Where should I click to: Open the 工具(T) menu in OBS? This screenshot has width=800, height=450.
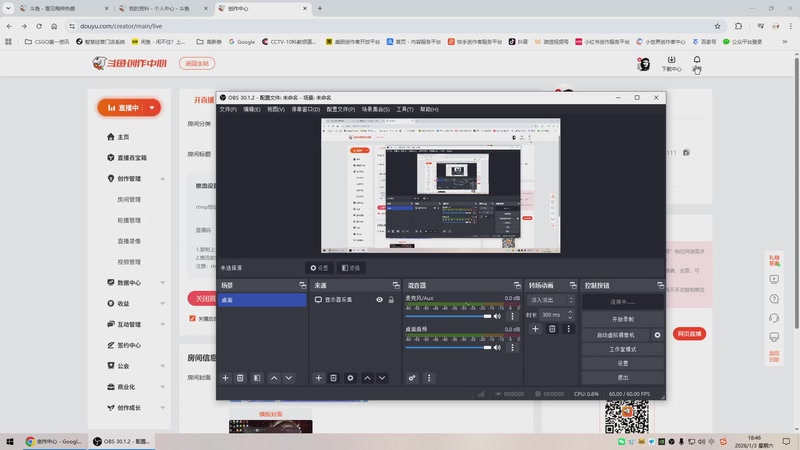405,109
